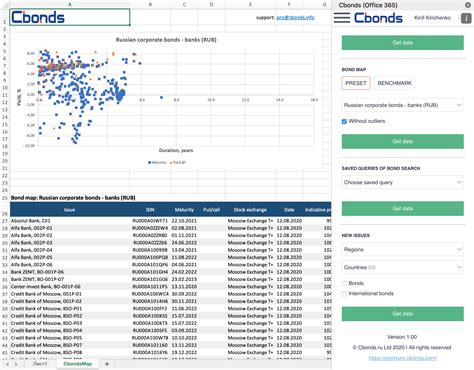The width and height of the screenshot is (474, 370).
Task: Click the Kirill Kirichenko user name
Action: click(x=432, y=18)
